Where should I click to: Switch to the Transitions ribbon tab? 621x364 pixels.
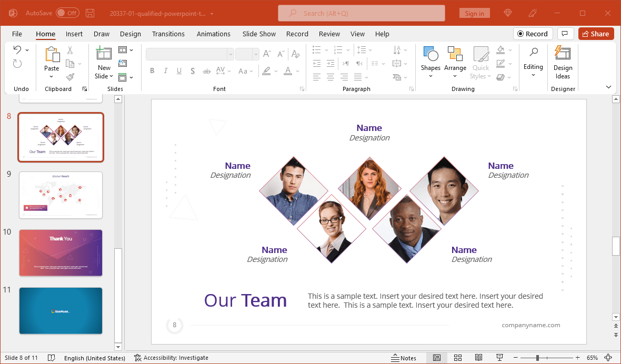(168, 33)
